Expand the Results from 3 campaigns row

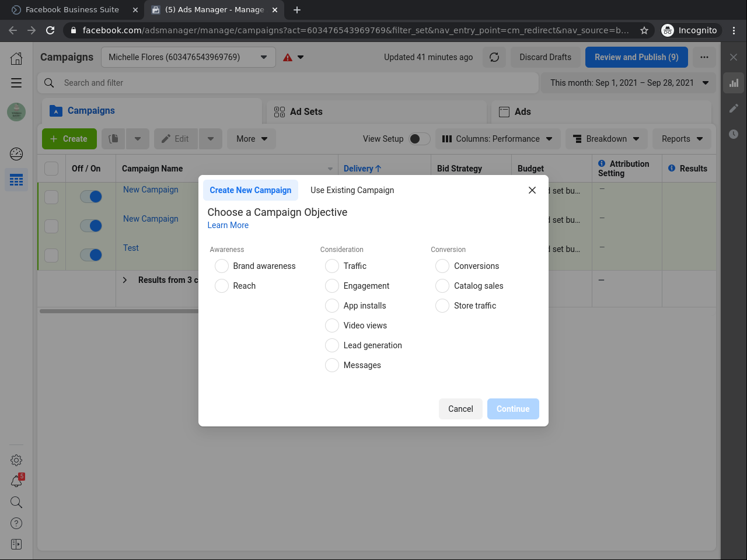pos(125,280)
